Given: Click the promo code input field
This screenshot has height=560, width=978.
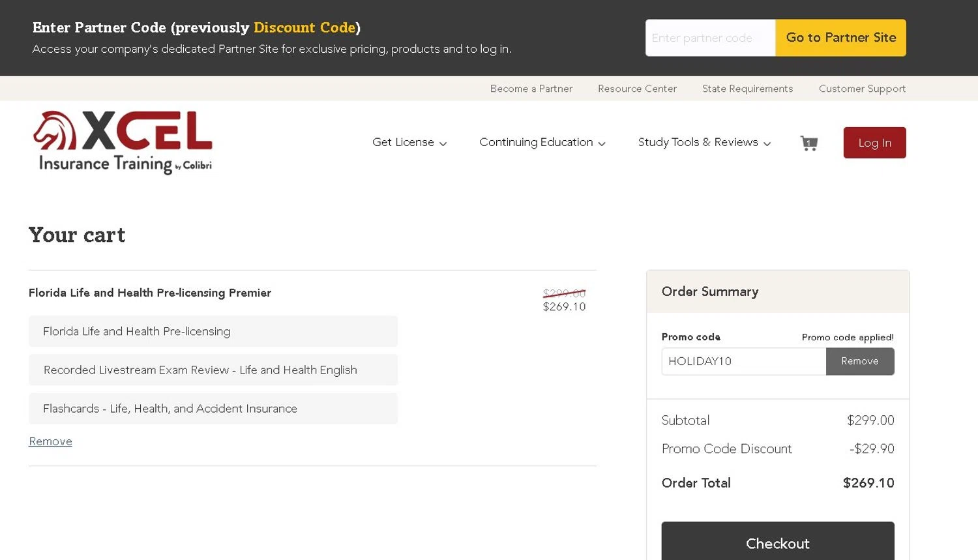Looking at the screenshot, I should 743,361.
